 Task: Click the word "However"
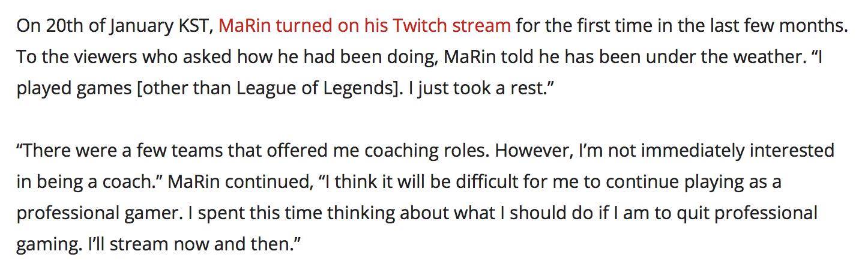(x=531, y=150)
